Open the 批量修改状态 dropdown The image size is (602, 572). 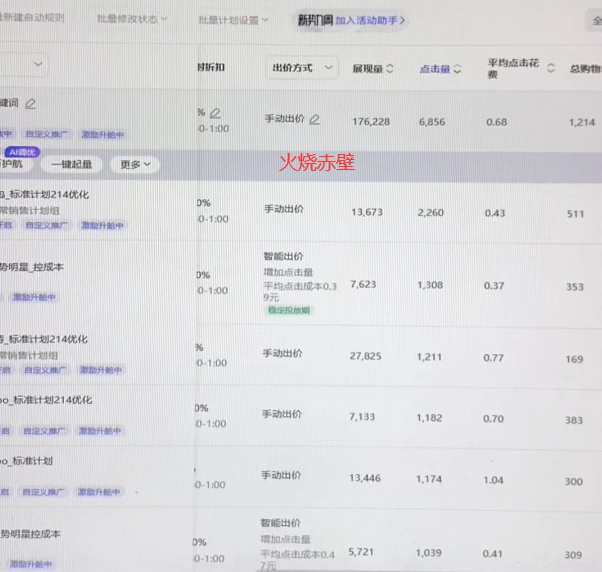[x=132, y=19]
